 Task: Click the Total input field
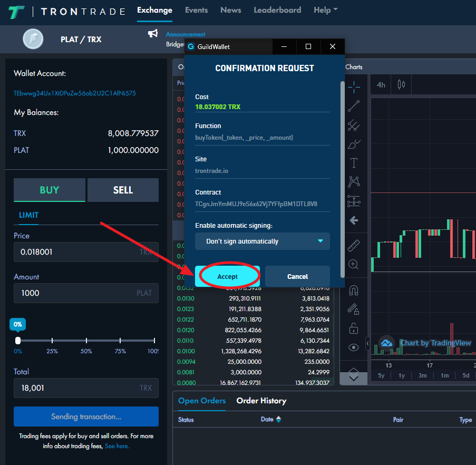point(86,388)
